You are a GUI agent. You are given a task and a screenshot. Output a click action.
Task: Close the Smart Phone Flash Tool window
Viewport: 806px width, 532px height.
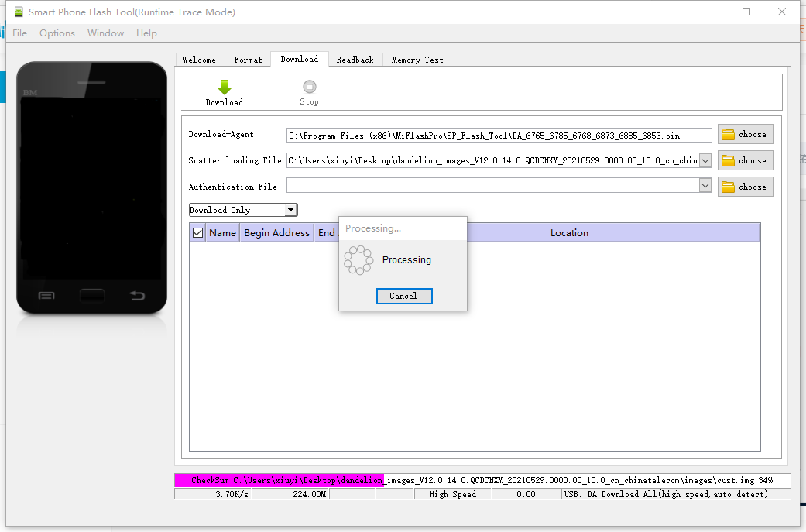point(782,12)
